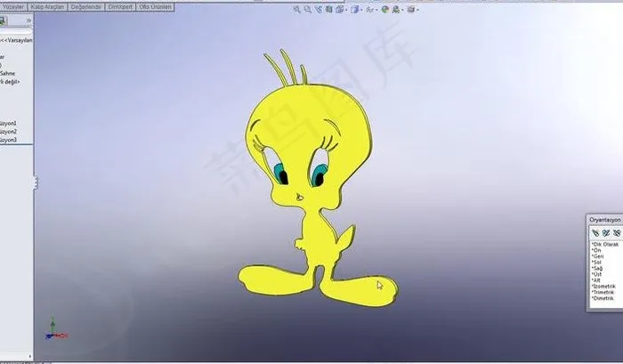This screenshot has width=623, height=364.
Task: Switch to the DimXpert tab
Action: (x=119, y=5)
